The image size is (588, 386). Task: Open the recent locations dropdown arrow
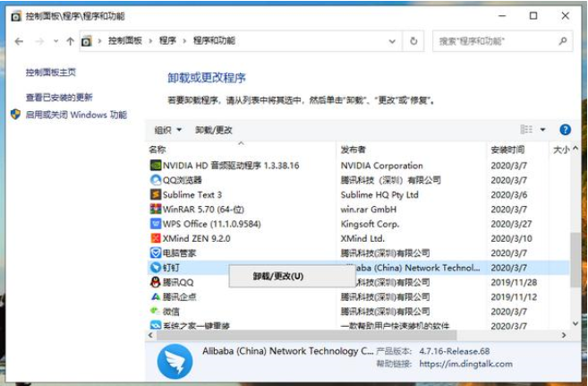click(x=55, y=41)
